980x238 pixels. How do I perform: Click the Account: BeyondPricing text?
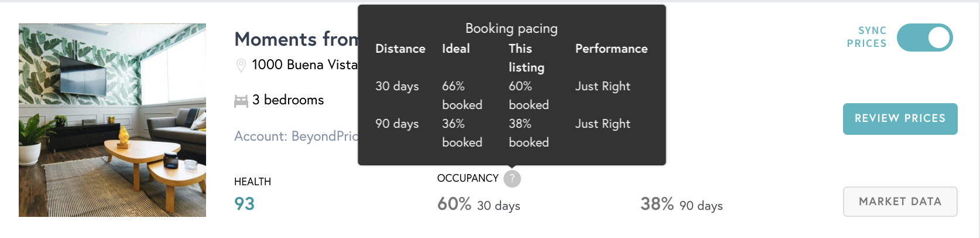coord(296,136)
